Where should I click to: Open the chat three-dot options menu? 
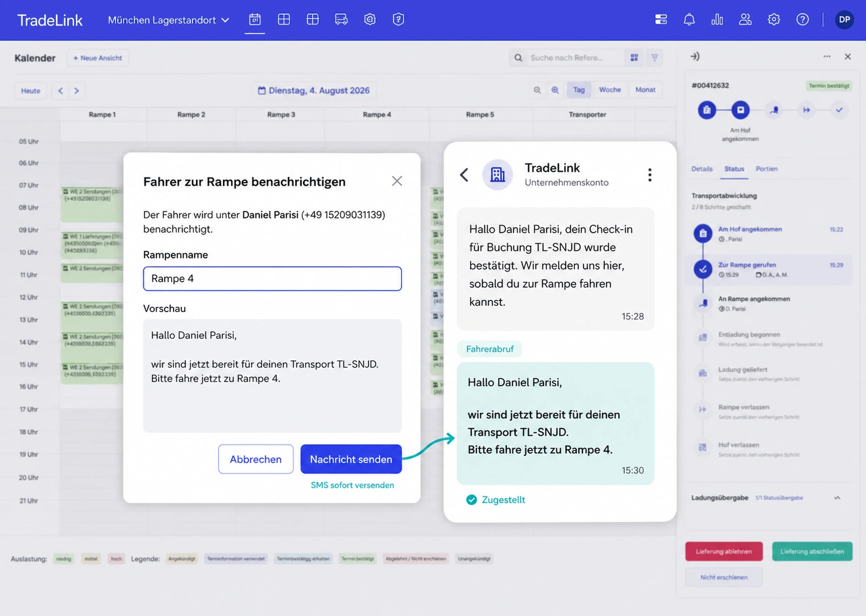coord(649,175)
